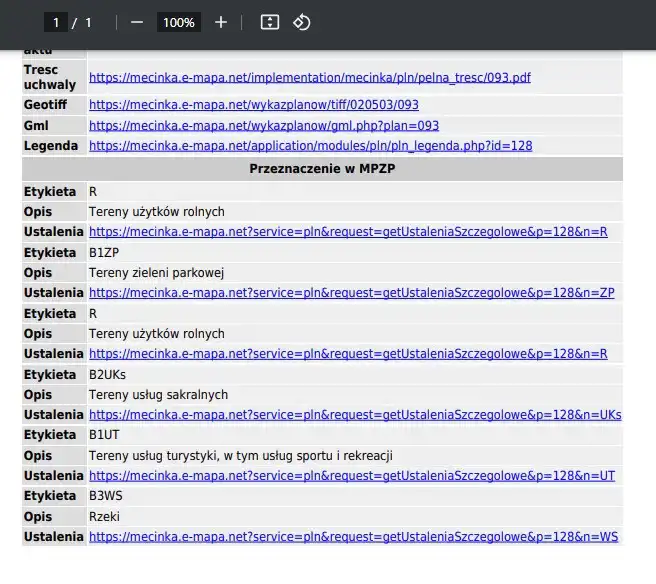Click the Tereny zieleni parkowej text
656x584 pixels.
[156, 273]
